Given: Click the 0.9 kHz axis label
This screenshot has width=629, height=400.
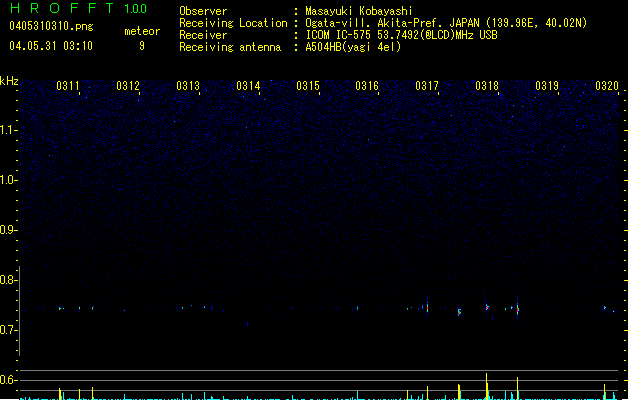Looking at the screenshot, I should pos(8,230).
